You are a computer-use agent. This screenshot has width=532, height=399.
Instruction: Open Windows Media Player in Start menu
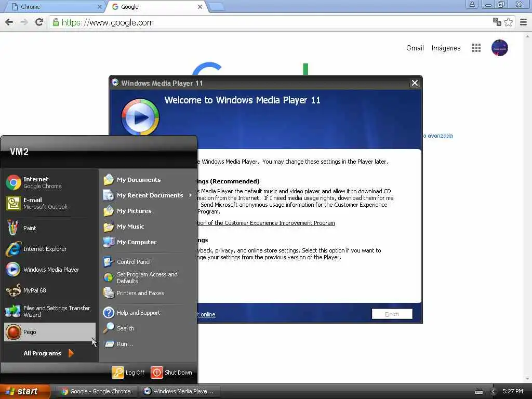coord(49,270)
